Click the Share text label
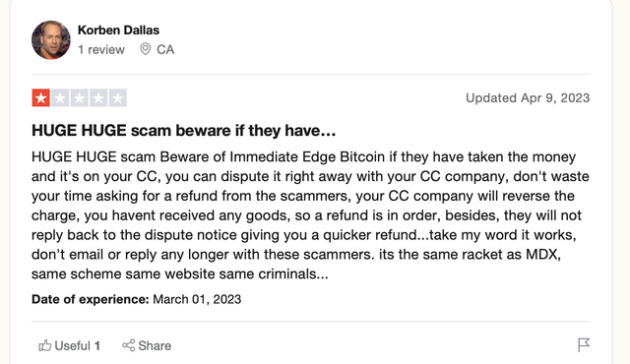The width and height of the screenshot is (630, 364). tap(155, 346)
